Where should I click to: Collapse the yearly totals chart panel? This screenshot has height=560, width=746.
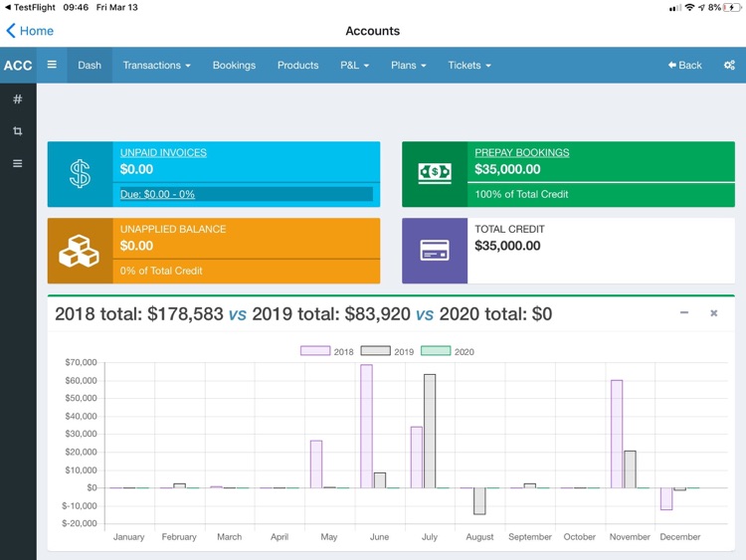(x=684, y=312)
